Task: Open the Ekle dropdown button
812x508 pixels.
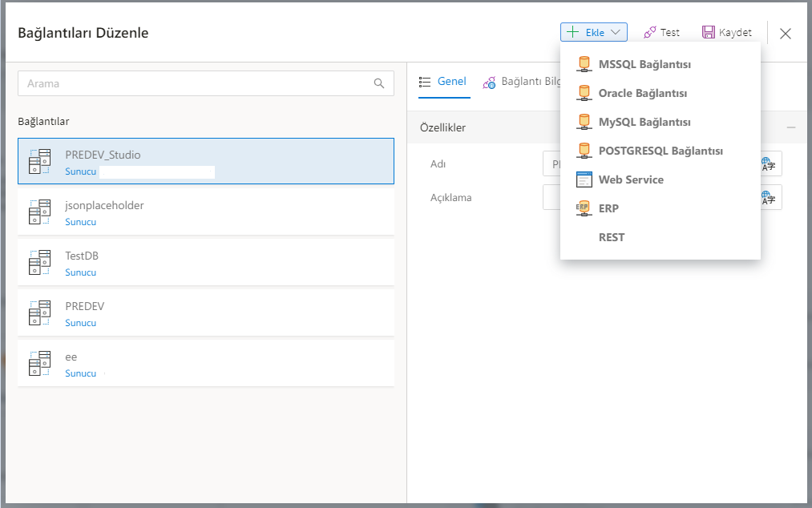Action: [593, 33]
